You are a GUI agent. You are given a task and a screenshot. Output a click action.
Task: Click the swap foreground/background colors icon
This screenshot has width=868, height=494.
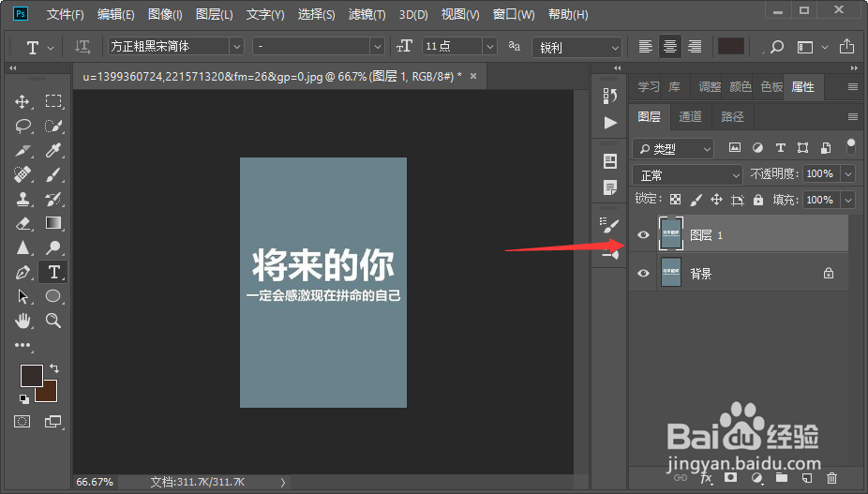[x=54, y=368]
